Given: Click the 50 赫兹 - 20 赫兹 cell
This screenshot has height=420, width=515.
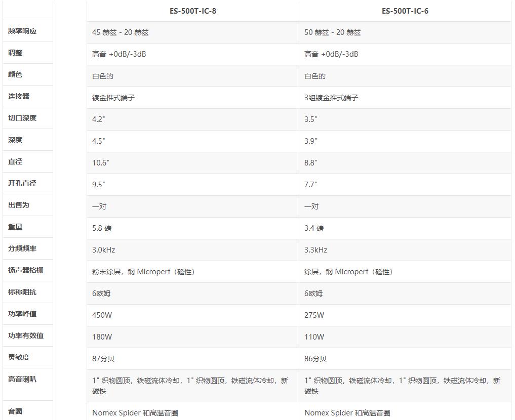Looking at the screenshot, I should click(x=333, y=32).
